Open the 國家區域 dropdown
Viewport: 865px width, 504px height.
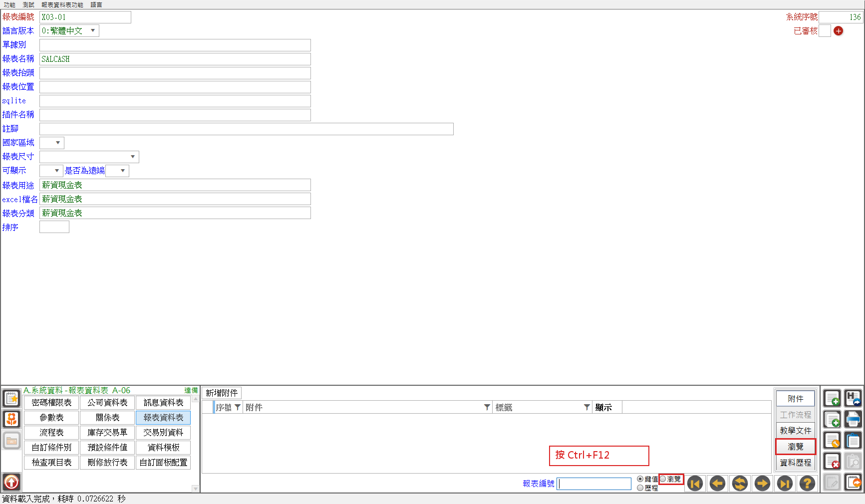coord(58,143)
